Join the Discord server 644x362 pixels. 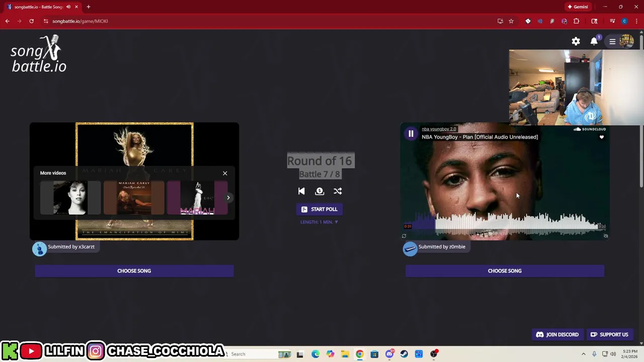(x=557, y=334)
